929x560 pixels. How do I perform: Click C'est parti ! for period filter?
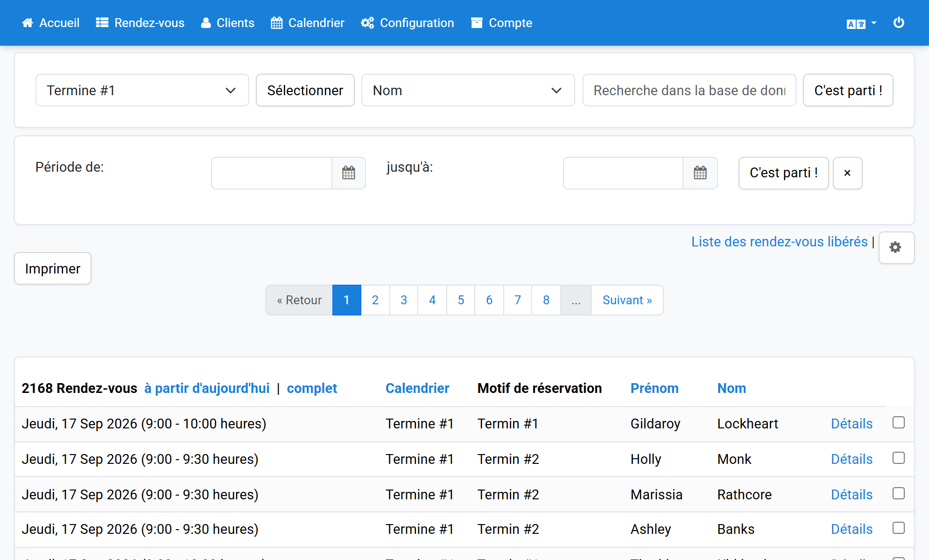tap(784, 173)
